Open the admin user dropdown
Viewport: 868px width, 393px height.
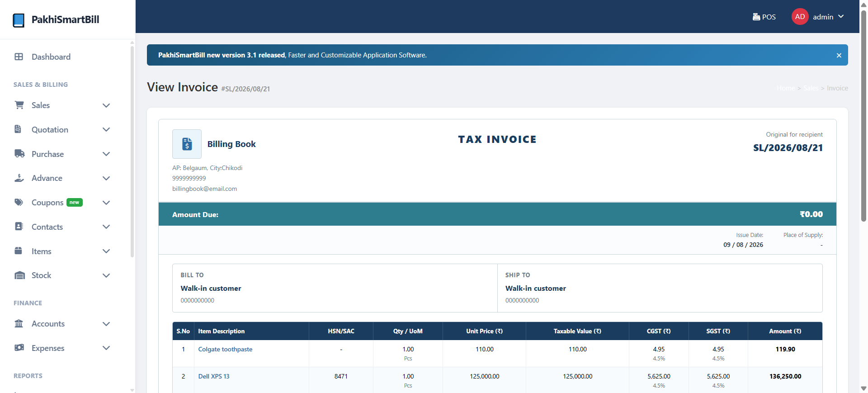tap(828, 17)
